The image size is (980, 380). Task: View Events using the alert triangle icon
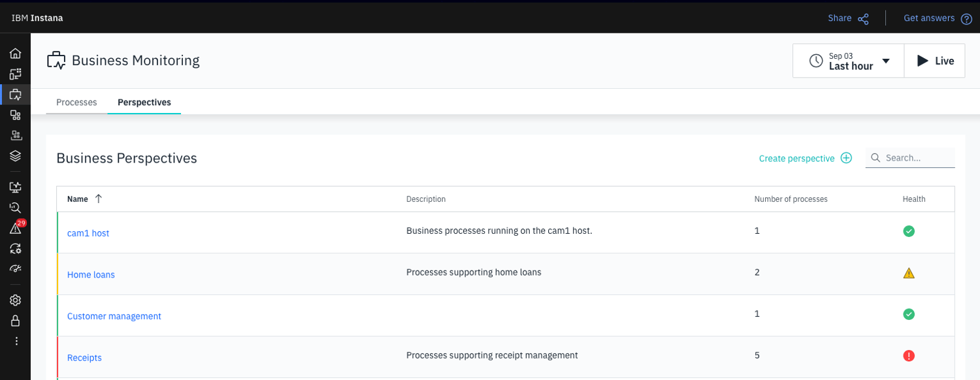tap(15, 228)
